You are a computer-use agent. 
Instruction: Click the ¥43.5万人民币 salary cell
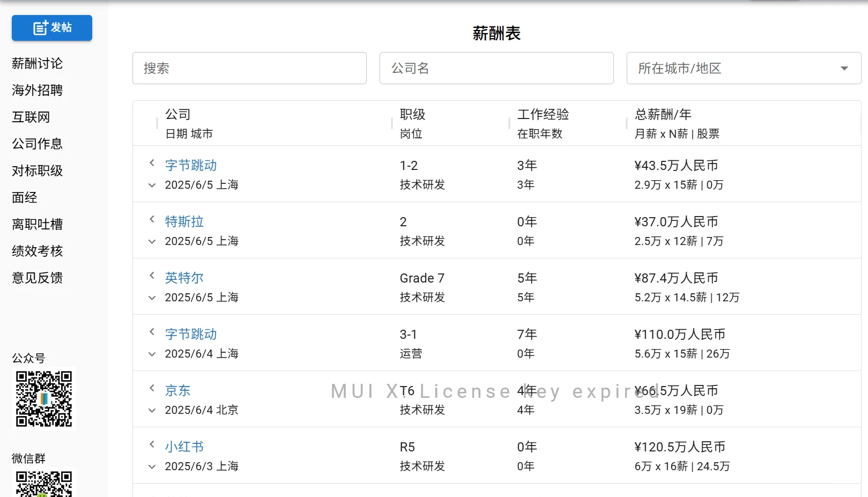(x=677, y=165)
